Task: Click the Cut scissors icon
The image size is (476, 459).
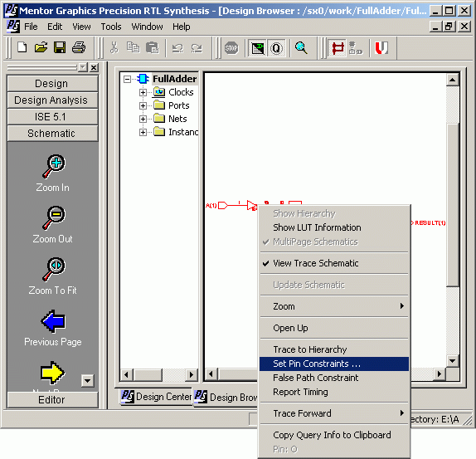Action: pyautogui.click(x=114, y=47)
